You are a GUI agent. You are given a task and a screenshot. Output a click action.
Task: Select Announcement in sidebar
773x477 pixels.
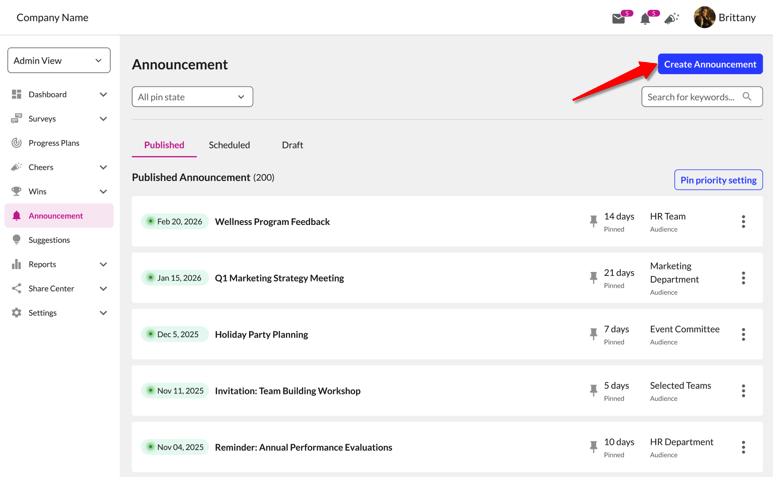click(x=60, y=215)
